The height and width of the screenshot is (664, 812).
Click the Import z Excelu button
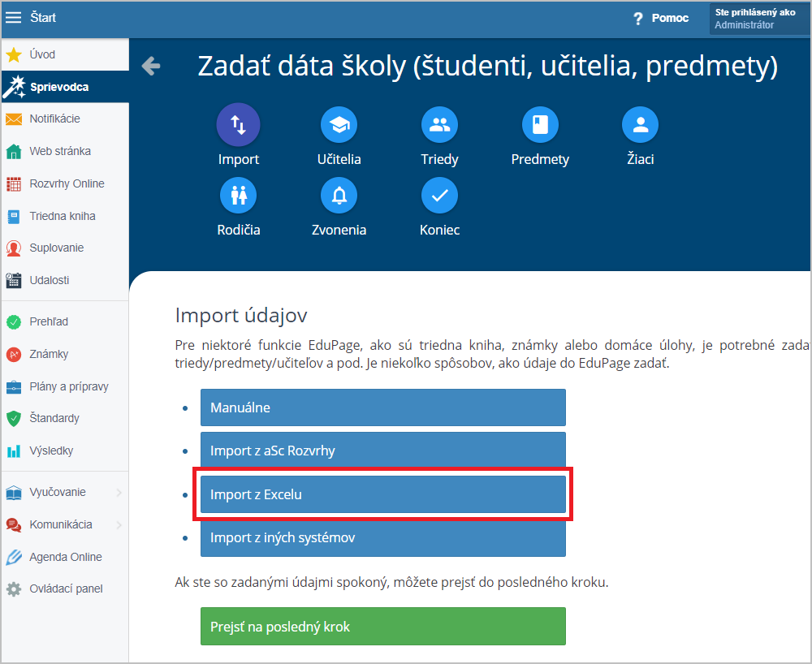tap(382, 494)
